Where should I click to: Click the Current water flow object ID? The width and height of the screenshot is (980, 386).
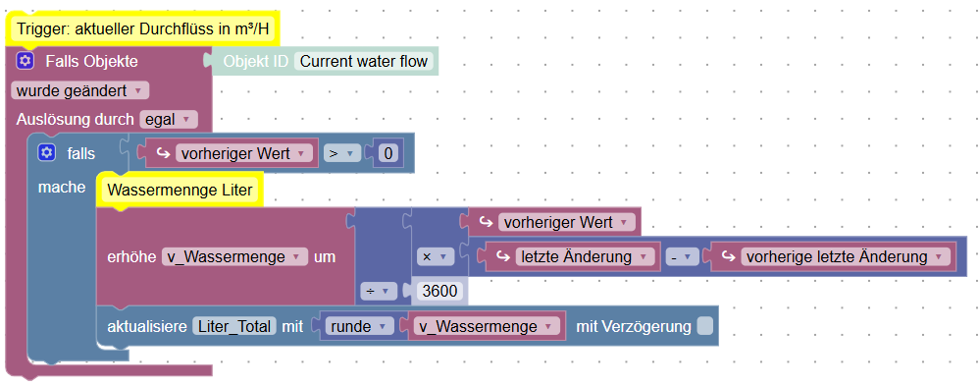tap(363, 61)
